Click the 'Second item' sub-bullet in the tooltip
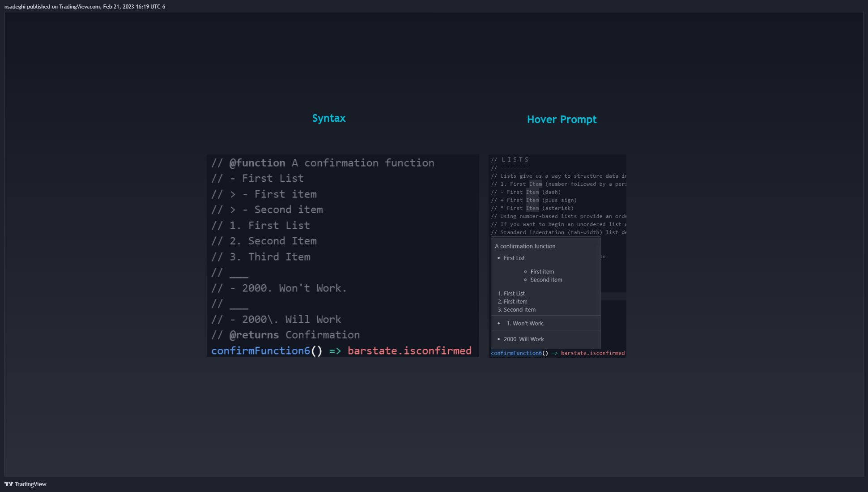The height and width of the screenshot is (492, 868). click(x=546, y=280)
